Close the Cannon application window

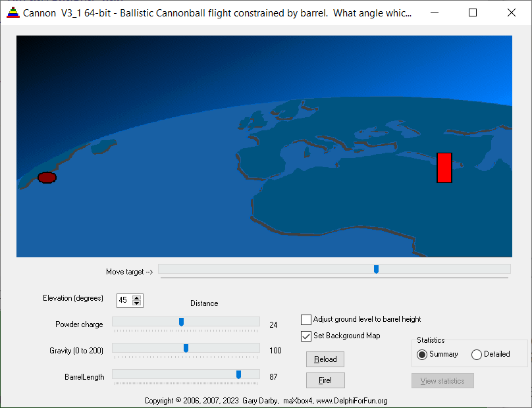512,13
